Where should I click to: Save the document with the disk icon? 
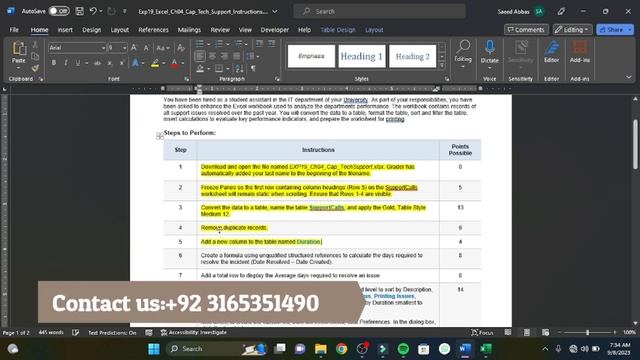tap(80, 11)
